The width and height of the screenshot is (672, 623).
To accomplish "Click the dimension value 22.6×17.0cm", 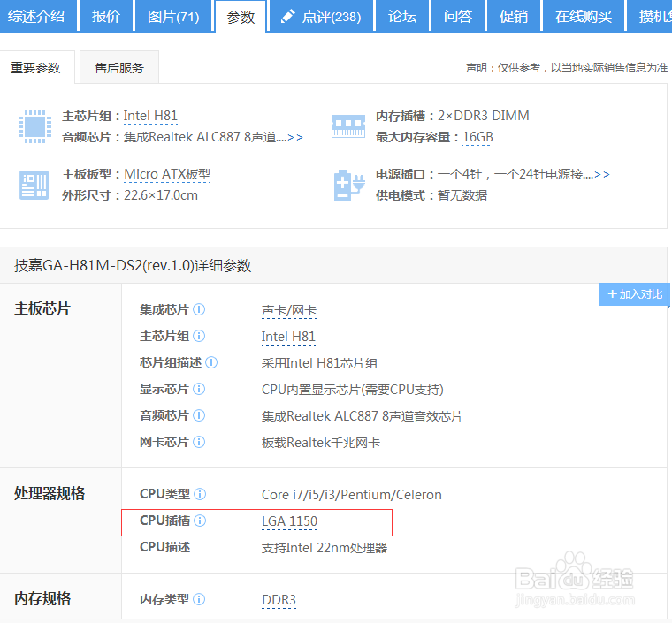I will [x=161, y=195].
